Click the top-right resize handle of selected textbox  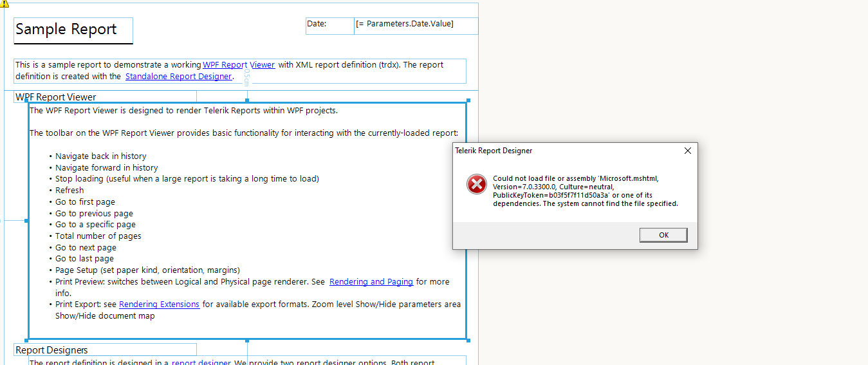click(x=468, y=100)
